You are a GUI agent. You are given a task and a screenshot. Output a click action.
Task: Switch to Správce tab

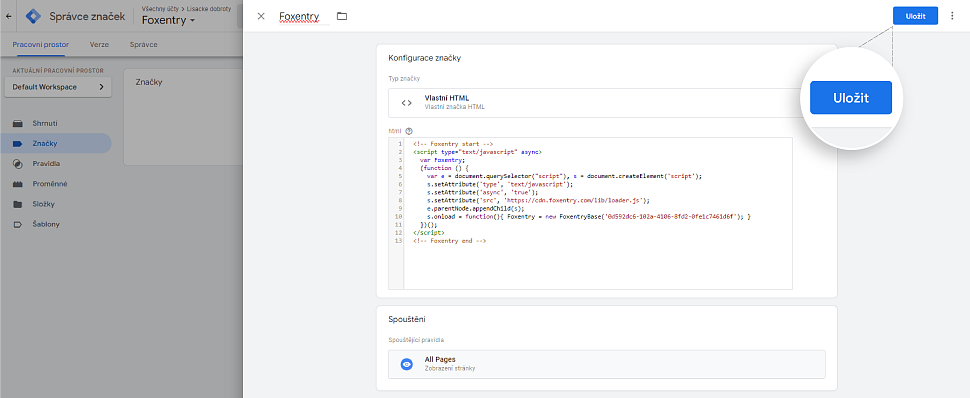144,45
